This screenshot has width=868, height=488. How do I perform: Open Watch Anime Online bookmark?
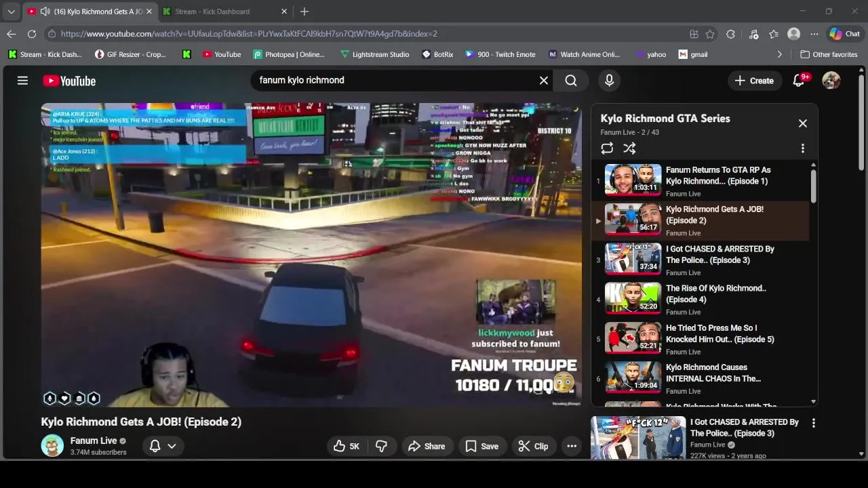point(584,54)
